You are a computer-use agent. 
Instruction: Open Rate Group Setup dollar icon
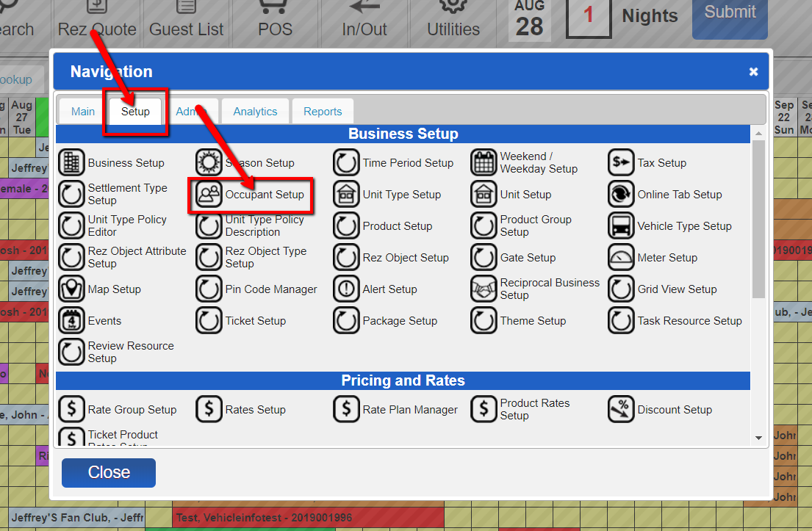[71, 409]
